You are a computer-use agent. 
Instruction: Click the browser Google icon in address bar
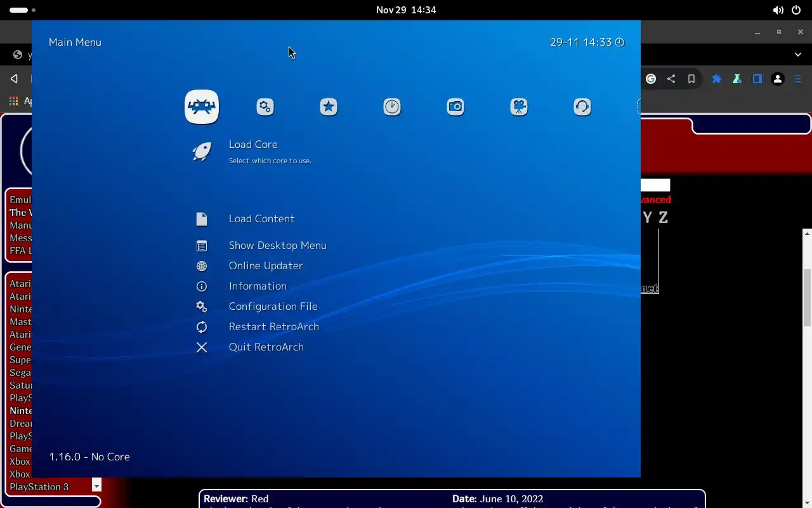(x=651, y=79)
